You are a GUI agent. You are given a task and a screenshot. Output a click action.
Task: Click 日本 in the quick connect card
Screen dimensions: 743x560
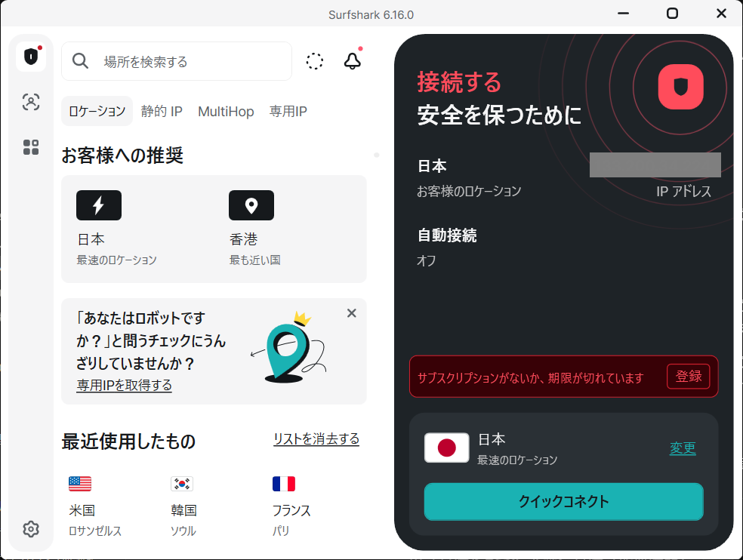click(x=492, y=440)
